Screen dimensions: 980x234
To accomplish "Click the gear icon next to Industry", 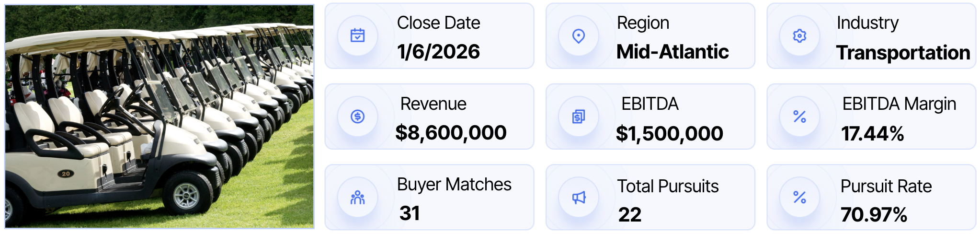I will point(799,36).
